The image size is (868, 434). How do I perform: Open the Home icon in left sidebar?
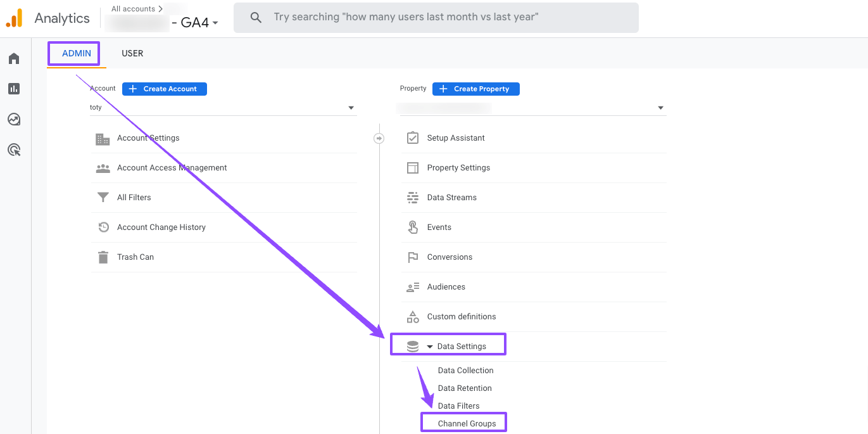[14, 59]
